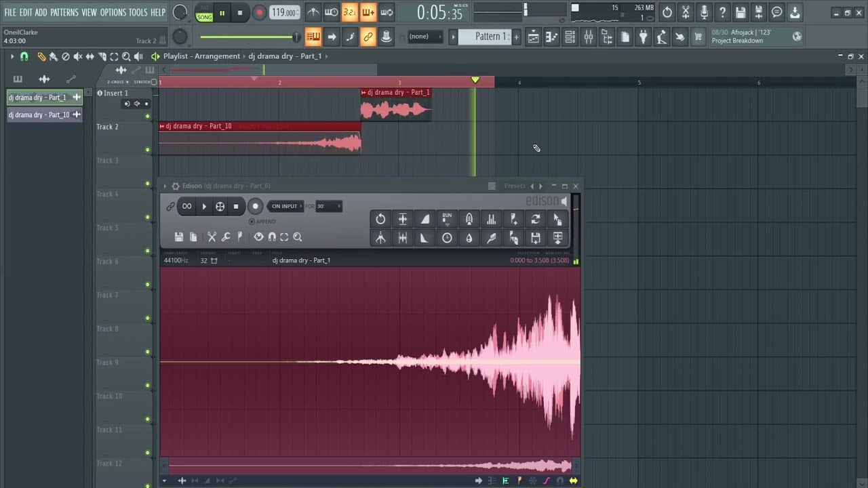Select dj drama dry - Part_10 in the picker
Viewport: 868px width, 488px height.
pos(45,115)
